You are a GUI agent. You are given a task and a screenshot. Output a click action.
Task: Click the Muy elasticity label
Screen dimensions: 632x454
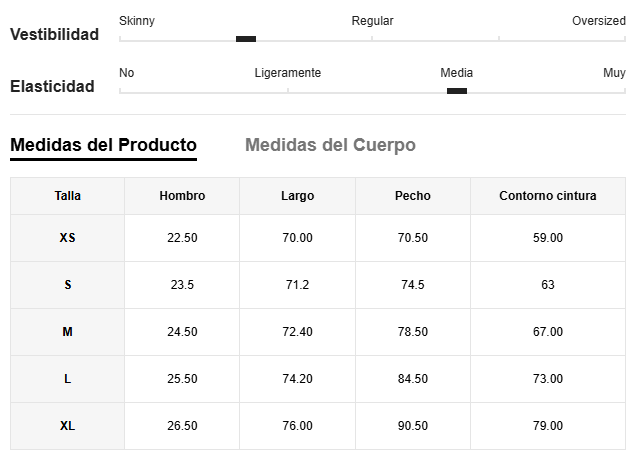(x=614, y=73)
